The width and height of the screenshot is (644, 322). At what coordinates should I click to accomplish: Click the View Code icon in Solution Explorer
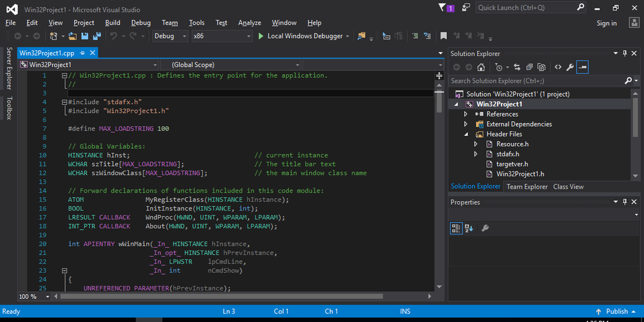[558, 68]
